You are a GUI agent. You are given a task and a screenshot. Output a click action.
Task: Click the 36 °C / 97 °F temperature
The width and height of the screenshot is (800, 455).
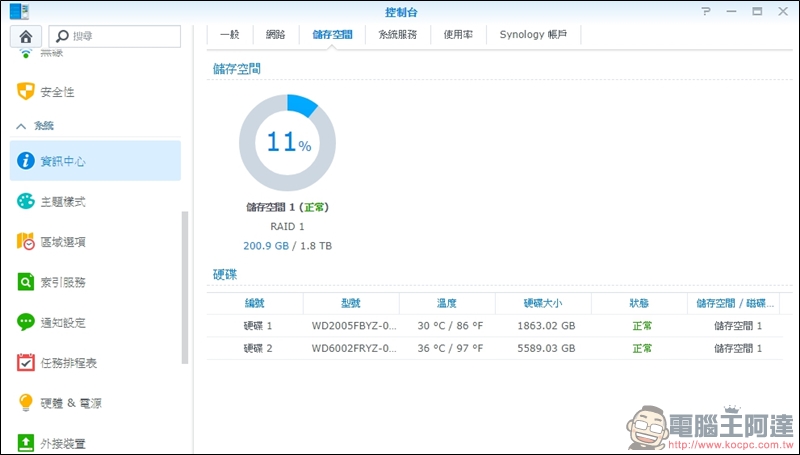click(x=450, y=348)
